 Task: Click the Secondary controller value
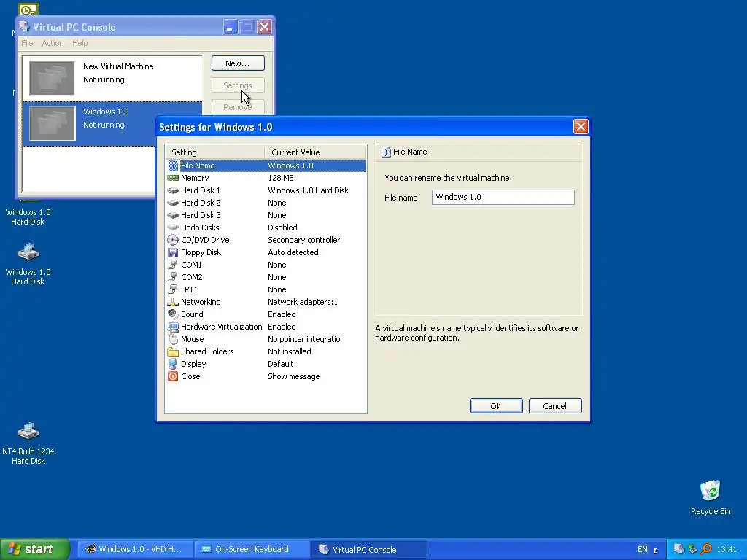pyautogui.click(x=304, y=240)
